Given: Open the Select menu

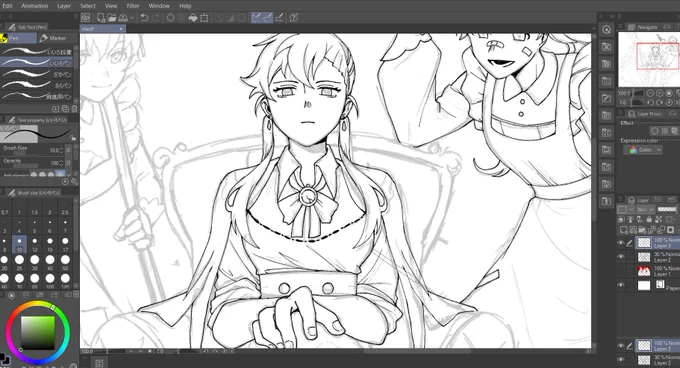Looking at the screenshot, I should tap(88, 6).
